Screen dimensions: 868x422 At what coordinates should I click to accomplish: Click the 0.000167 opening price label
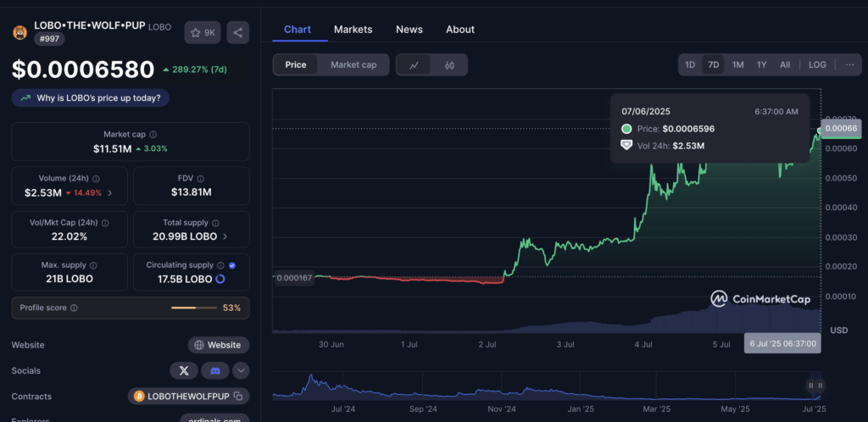(294, 277)
